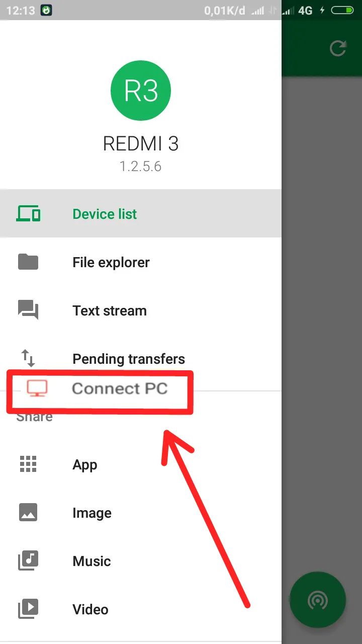The image size is (362, 644).
Task: Tap the notification app icon in status bar
Action: tap(46, 10)
